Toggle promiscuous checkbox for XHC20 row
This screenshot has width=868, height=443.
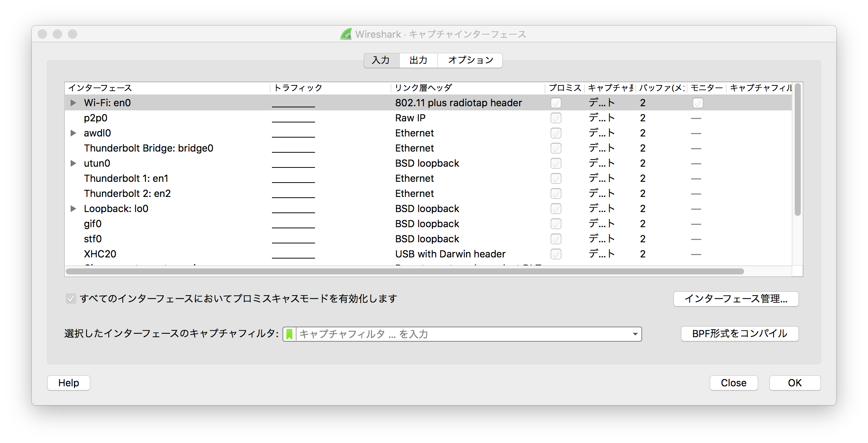[556, 254]
